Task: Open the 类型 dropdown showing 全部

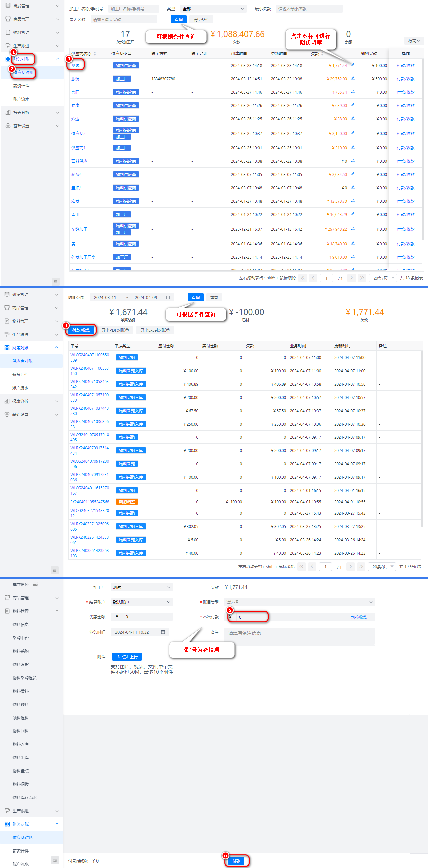Action: [213, 9]
